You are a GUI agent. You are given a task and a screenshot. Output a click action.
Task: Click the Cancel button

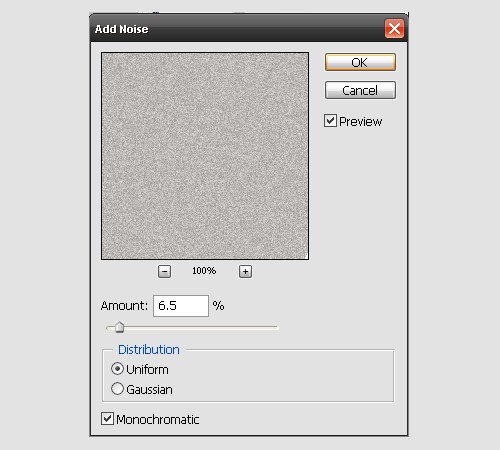click(360, 90)
